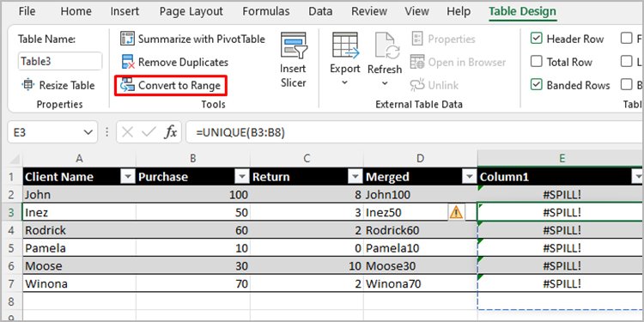Click Convert to Range

tap(171, 85)
